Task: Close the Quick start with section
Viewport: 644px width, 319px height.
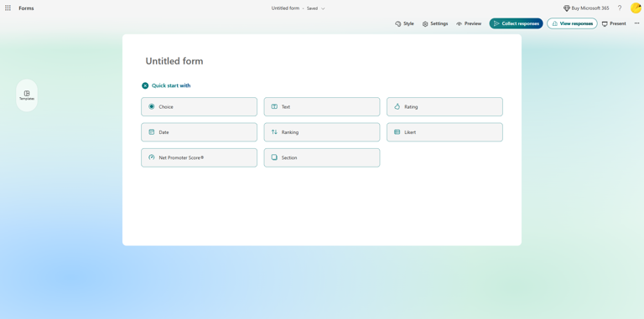Action: pyautogui.click(x=145, y=85)
